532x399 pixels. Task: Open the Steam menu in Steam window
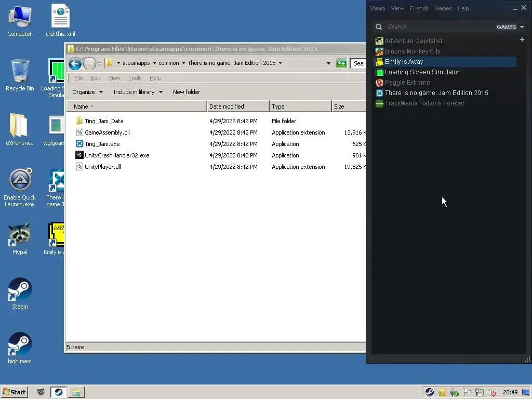[x=377, y=8]
